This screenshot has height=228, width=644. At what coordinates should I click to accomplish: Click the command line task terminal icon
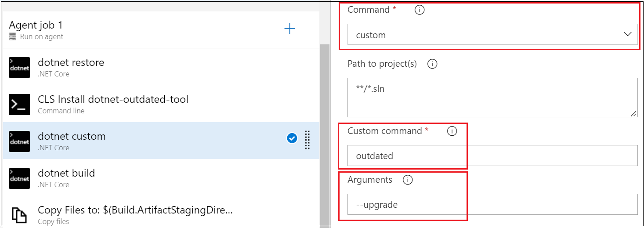click(x=19, y=105)
